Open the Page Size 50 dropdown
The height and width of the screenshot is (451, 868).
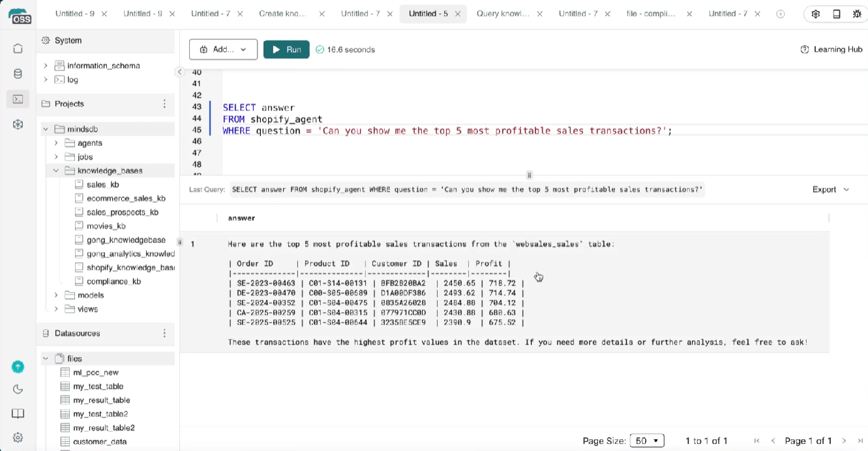pyautogui.click(x=647, y=441)
